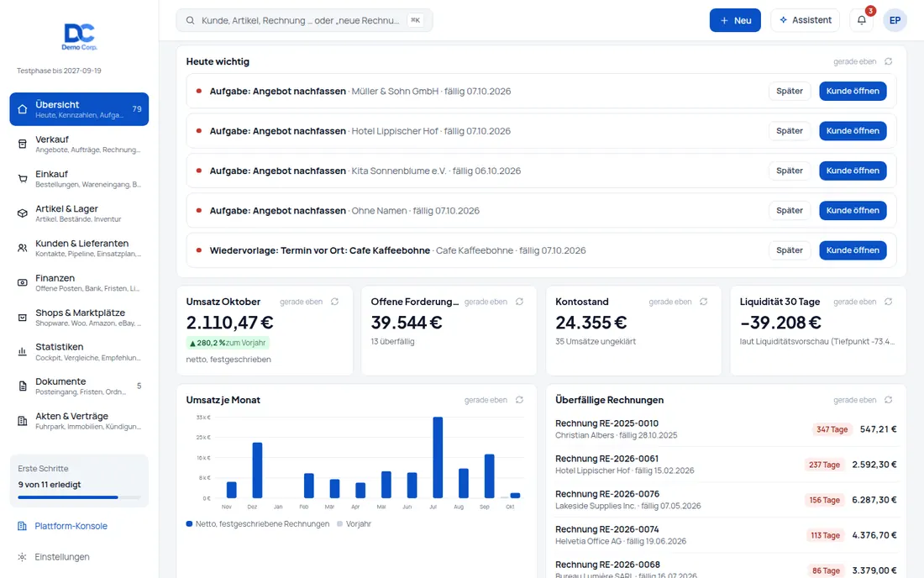
Task: Refresh the Offene Forderungen card
Action: click(x=519, y=302)
